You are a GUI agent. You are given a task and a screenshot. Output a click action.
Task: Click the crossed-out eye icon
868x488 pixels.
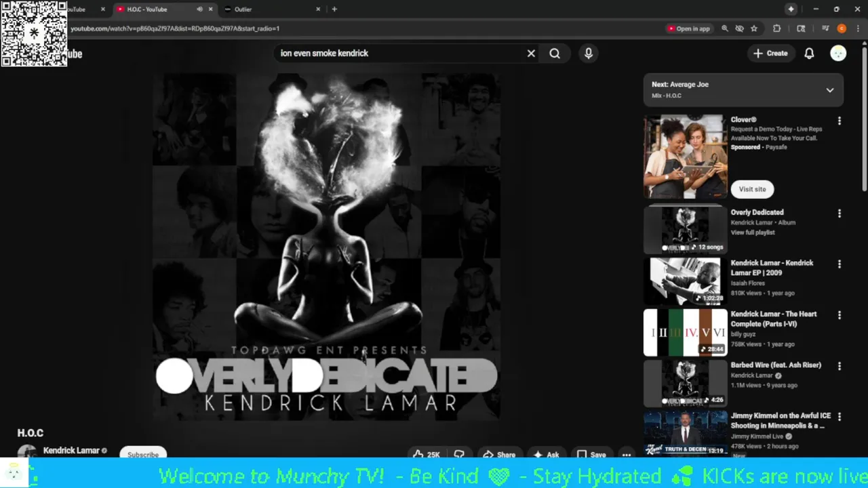(x=739, y=28)
